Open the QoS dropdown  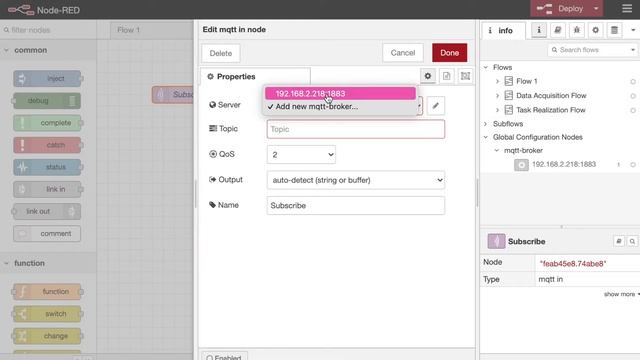click(301, 155)
